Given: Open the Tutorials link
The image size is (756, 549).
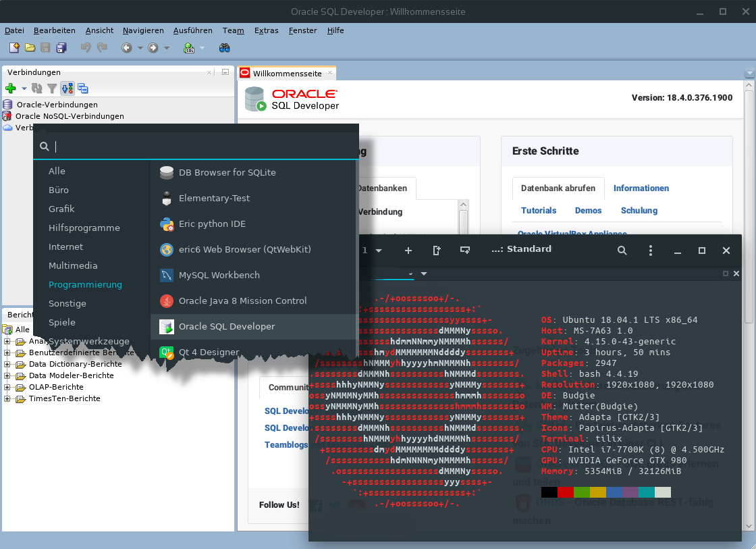Looking at the screenshot, I should [x=539, y=210].
